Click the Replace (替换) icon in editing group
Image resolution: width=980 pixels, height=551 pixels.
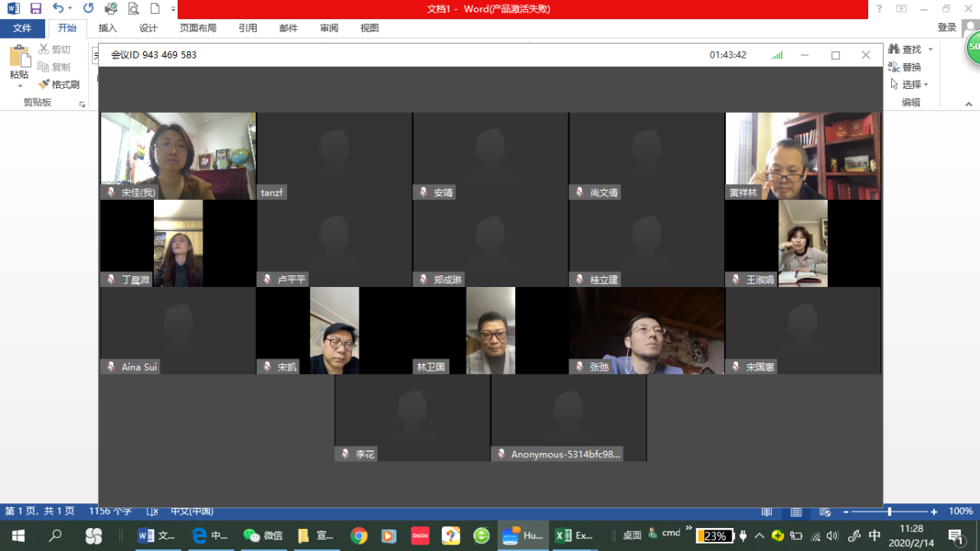pos(894,67)
